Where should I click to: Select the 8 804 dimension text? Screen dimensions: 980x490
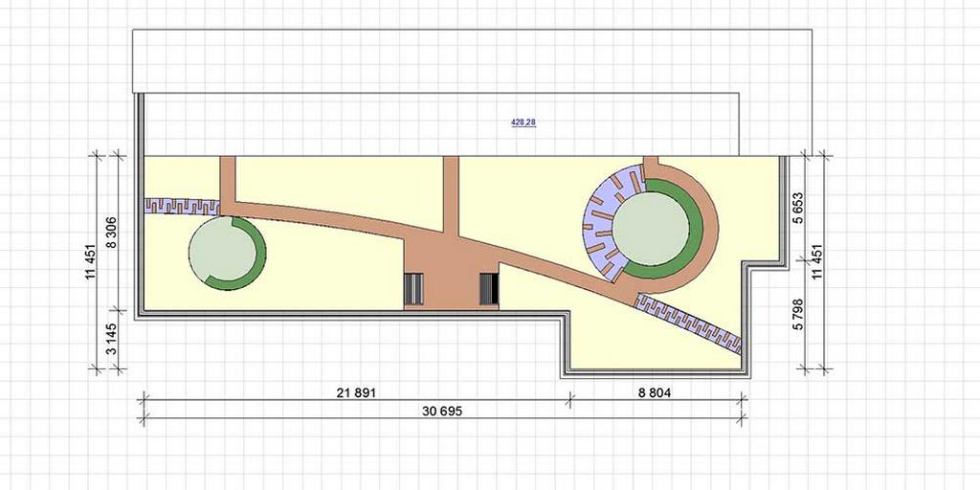coord(657,392)
